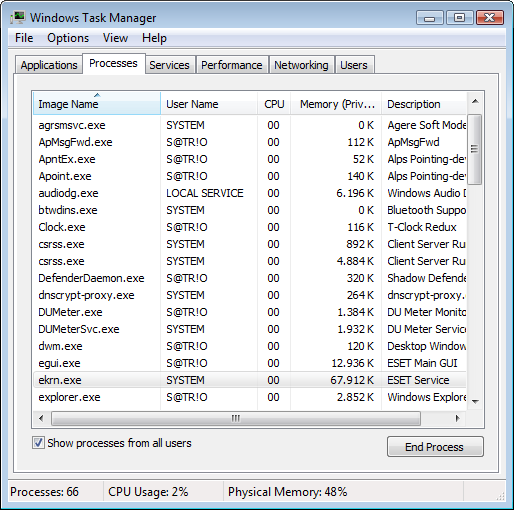Switch to the Performance tab
Screen dimensions: 514x510
[232, 65]
